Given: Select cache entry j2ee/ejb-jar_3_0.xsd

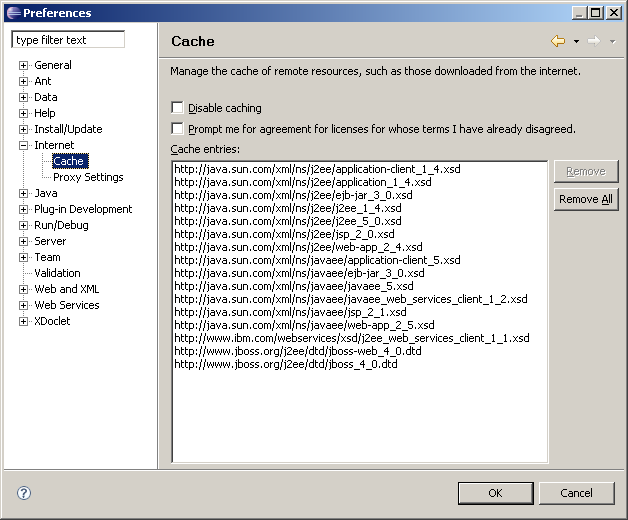Looking at the screenshot, I should point(293,195).
